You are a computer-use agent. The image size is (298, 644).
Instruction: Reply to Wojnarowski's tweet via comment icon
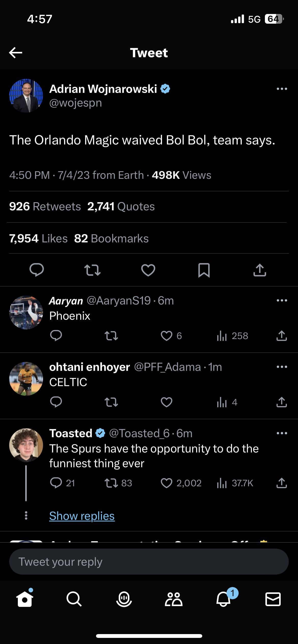point(37,270)
